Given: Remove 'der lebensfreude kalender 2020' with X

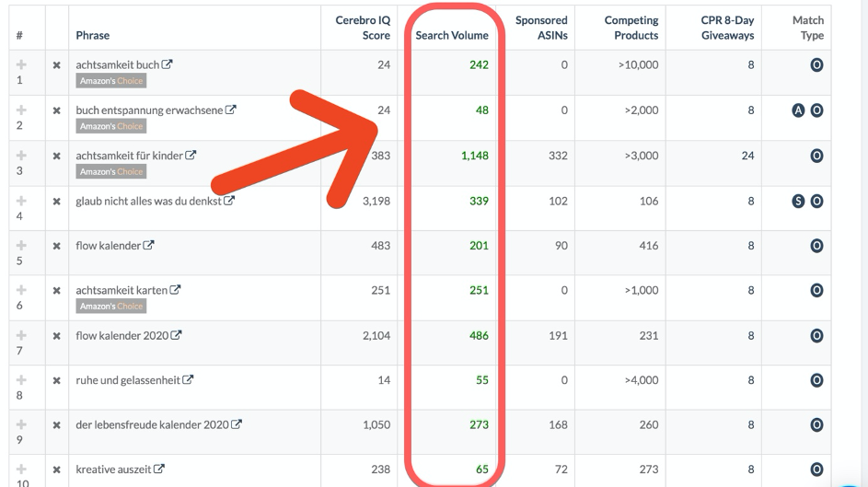Looking at the screenshot, I should pos(56,425).
